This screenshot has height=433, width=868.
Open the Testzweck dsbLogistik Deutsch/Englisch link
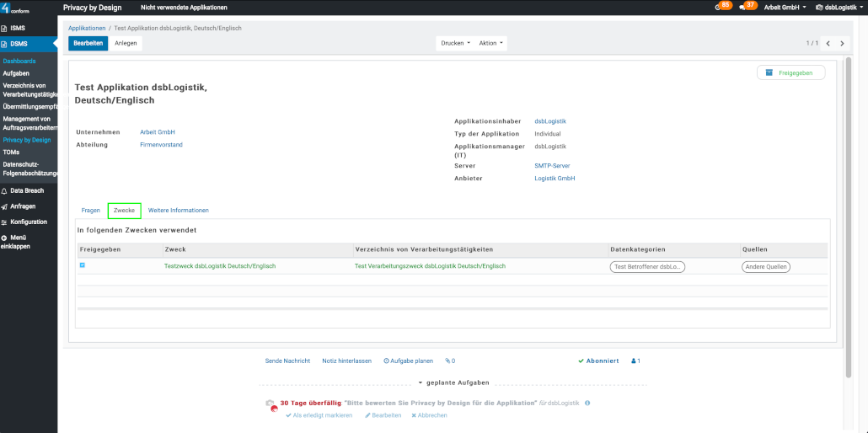click(x=219, y=266)
